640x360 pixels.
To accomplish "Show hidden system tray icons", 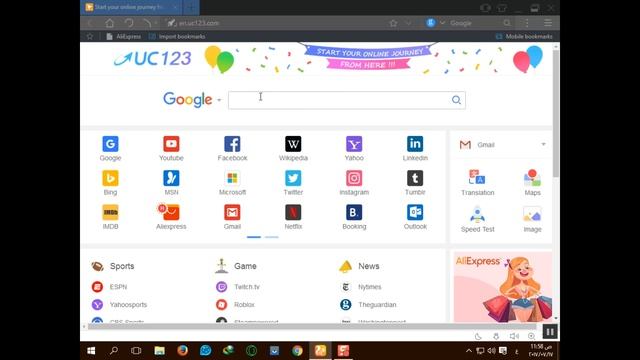I will point(469,351).
